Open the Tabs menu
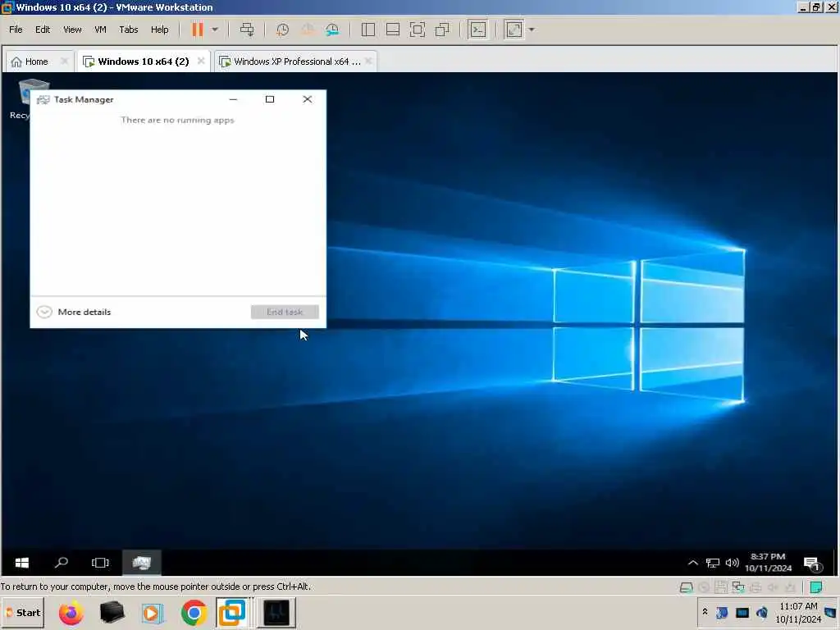840x630 pixels. pyautogui.click(x=129, y=30)
